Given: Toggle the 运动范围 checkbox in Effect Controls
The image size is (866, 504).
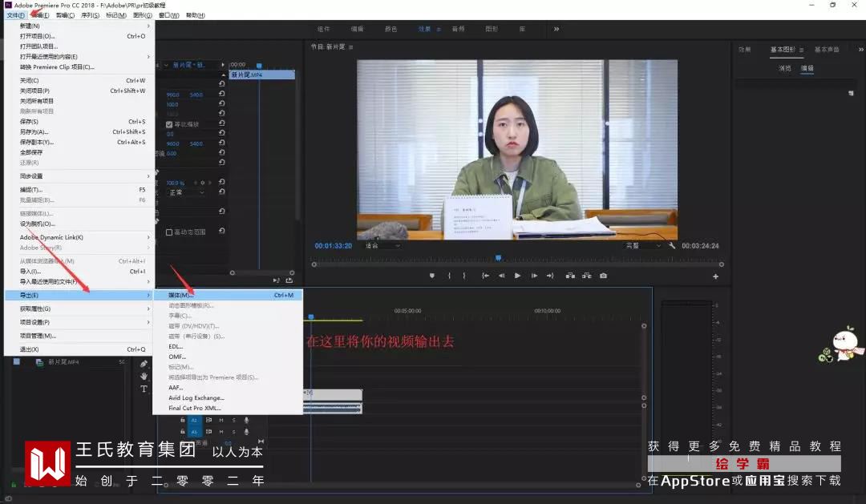Looking at the screenshot, I should click(x=169, y=232).
